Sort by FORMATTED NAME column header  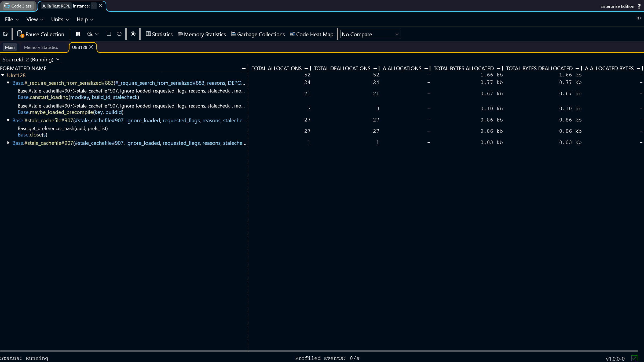[23, 68]
